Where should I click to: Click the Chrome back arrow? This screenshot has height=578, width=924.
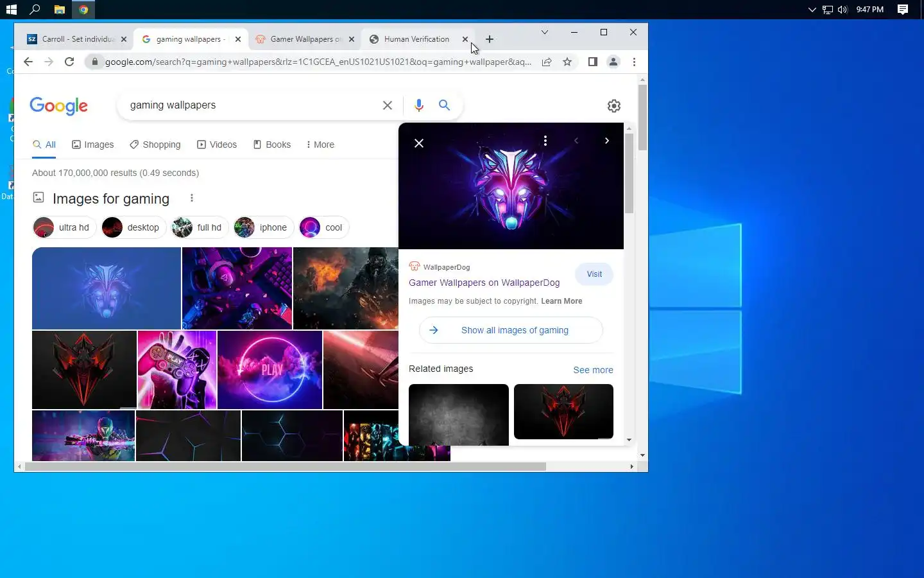point(28,62)
